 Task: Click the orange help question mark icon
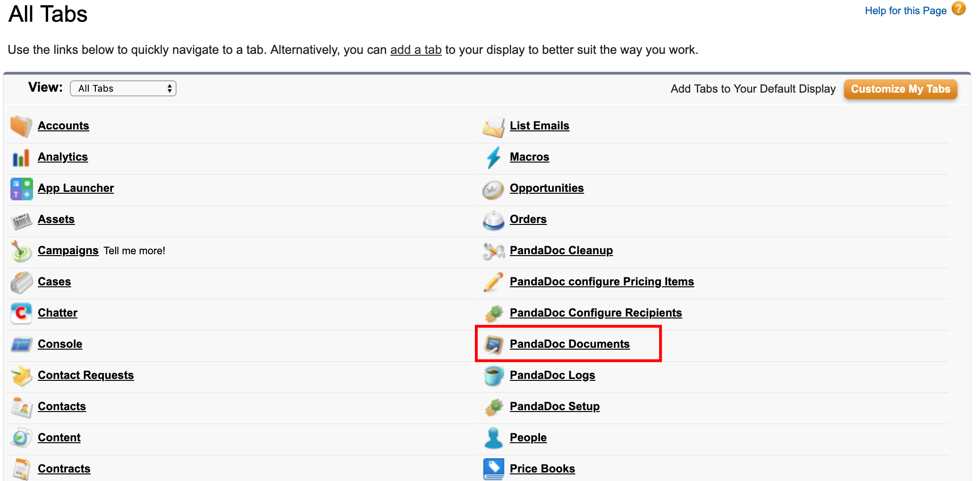pos(958,9)
